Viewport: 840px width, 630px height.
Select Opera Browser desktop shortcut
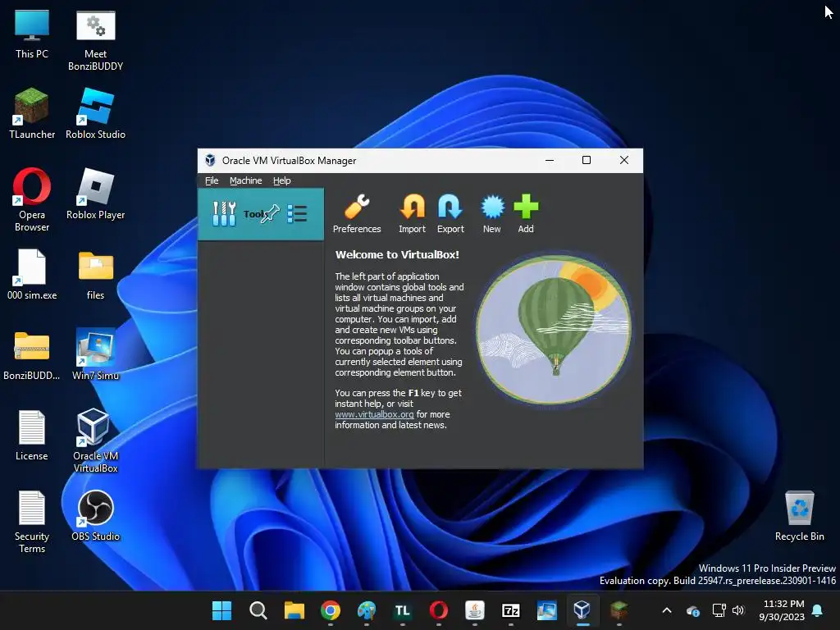coord(32,200)
